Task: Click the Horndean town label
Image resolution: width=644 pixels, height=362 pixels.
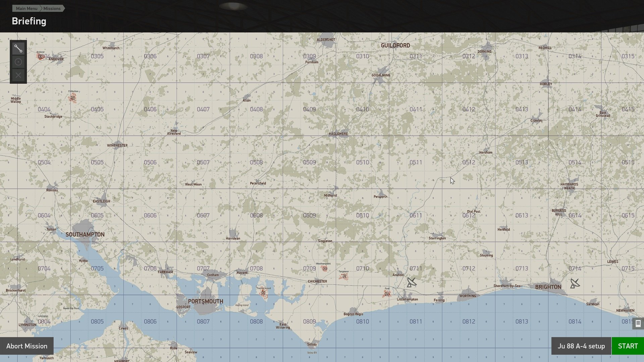Action: 233,239
